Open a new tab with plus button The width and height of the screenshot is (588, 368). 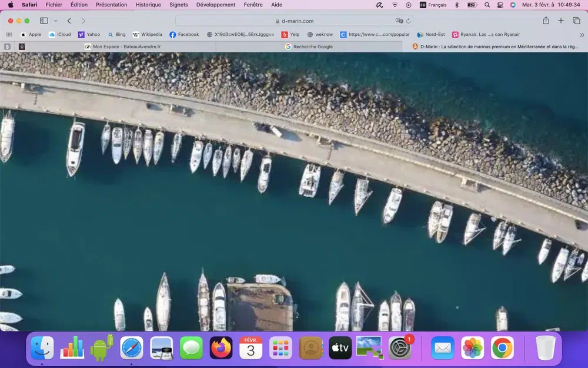click(x=561, y=21)
